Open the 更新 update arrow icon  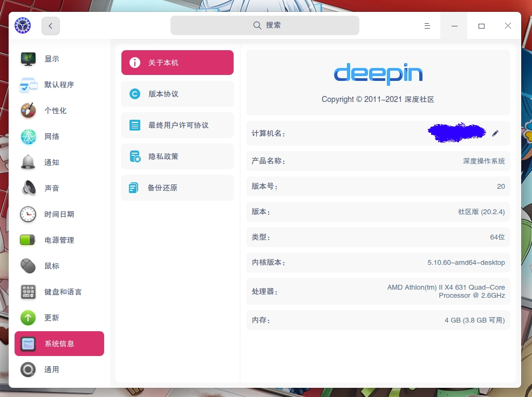point(28,318)
